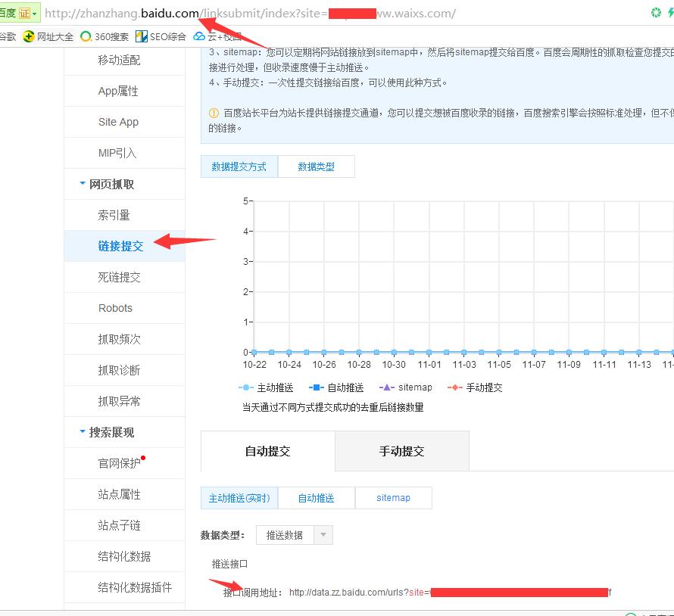Open 抓取频次 in sidebar
This screenshot has height=616, width=674.
coord(125,339)
